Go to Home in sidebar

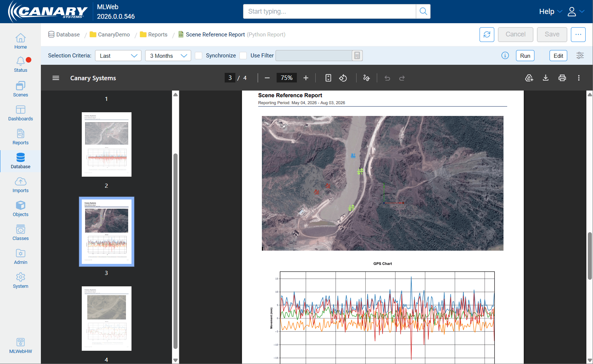click(21, 41)
